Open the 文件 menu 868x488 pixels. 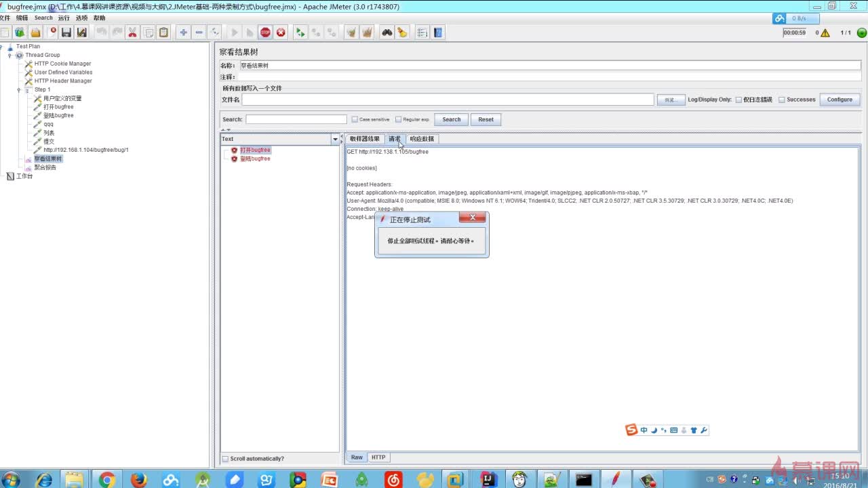coord(5,18)
